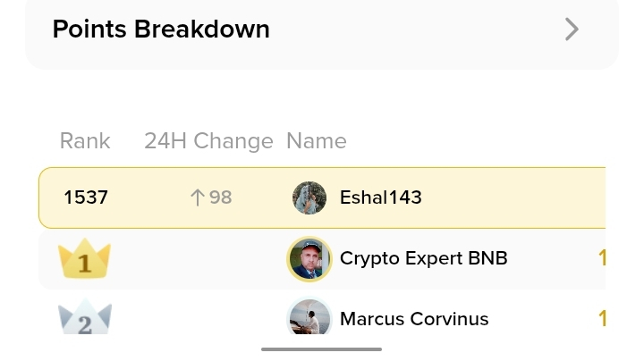Tap the bottom home indicator bar
The width and height of the screenshot is (644, 361).
click(321, 349)
